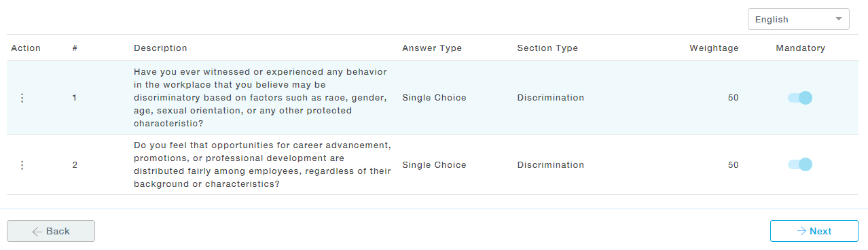
Task: Click the left arrow icon in Back button
Action: pyautogui.click(x=37, y=231)
